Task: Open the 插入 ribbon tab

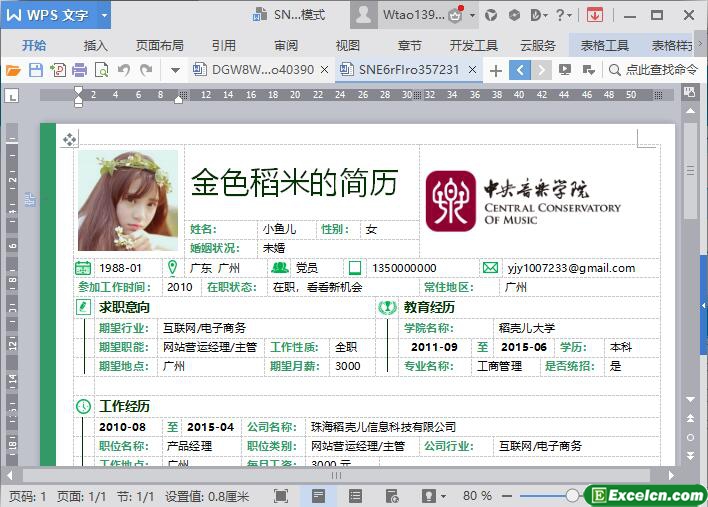Action: point(96,45)
